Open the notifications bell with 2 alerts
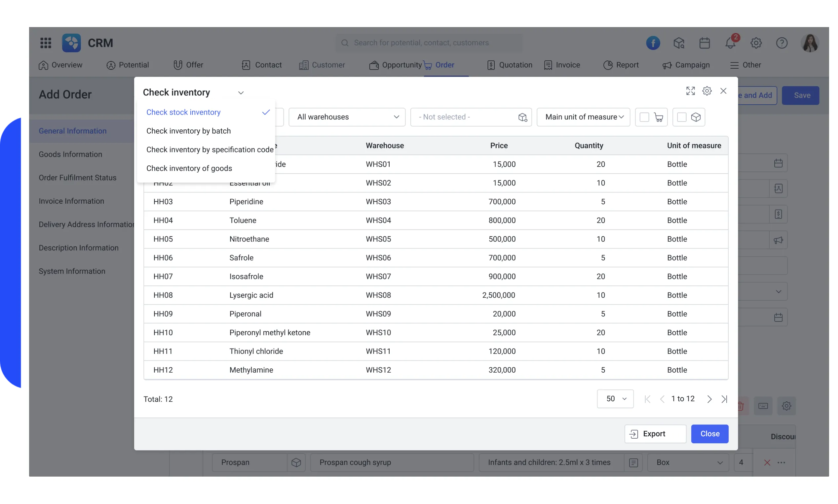The image size is (838, 504). coord(731,43)
